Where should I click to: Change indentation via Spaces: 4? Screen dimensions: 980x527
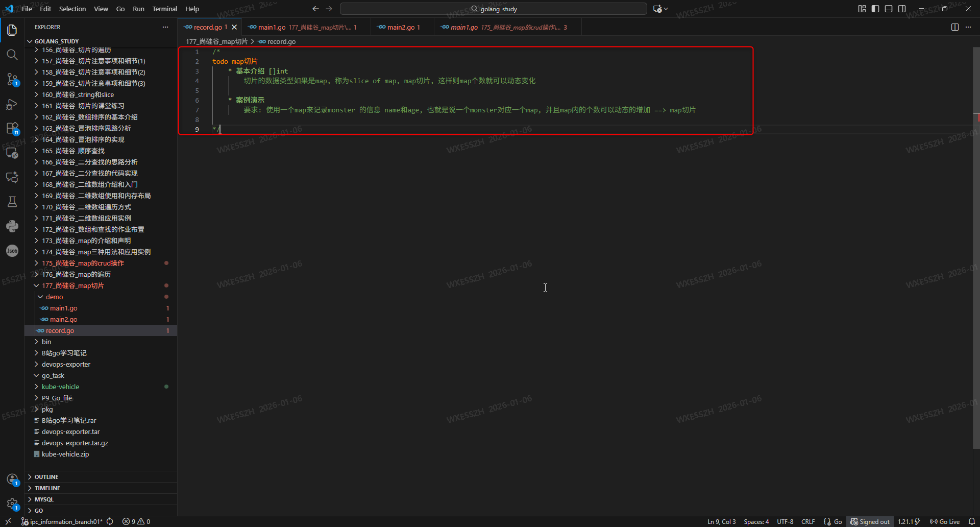[x=756, y=521]
